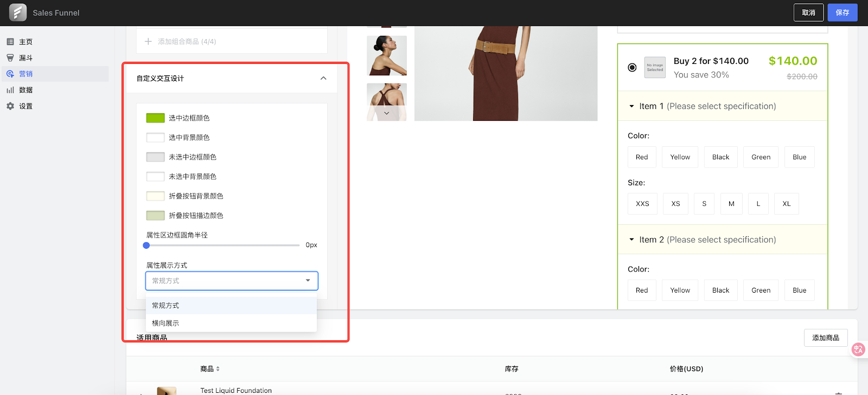Click the plus icon beside 添加组合商品
The height and width of the screenshot is (395, 868).
click(148, 41)
